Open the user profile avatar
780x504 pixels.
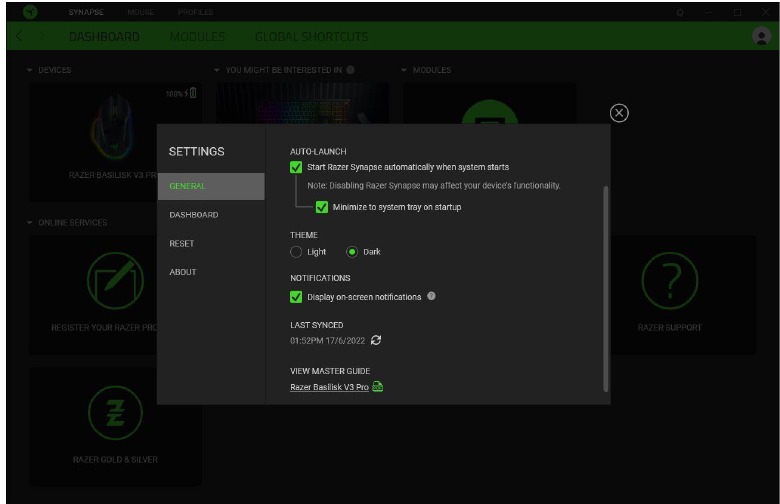[761, 36]
